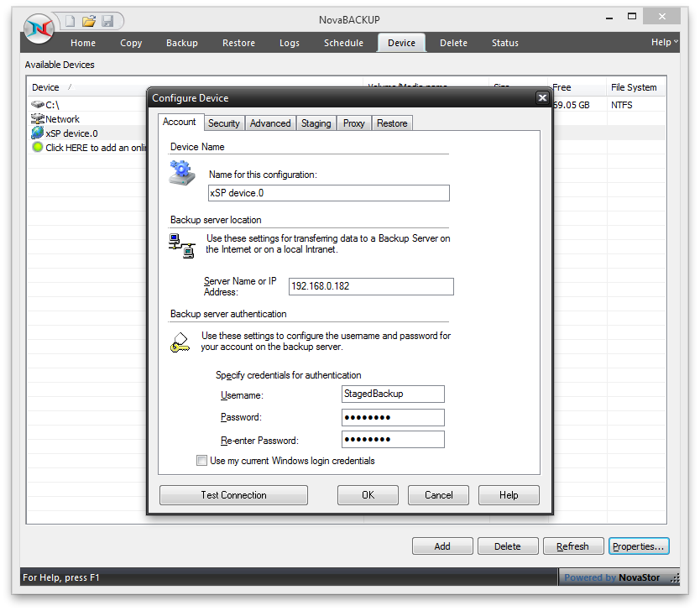
Task: Select the C:\ drive icon in device list
Action: click(x=38, y=104)
